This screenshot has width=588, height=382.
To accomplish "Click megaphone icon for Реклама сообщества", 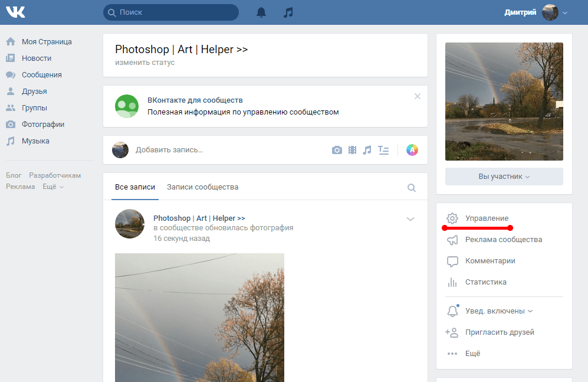I will click(x=452, y=240).
